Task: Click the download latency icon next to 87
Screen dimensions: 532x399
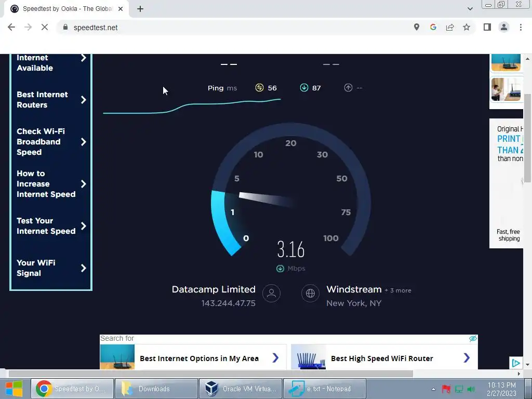Action: [x=304, y=88]
